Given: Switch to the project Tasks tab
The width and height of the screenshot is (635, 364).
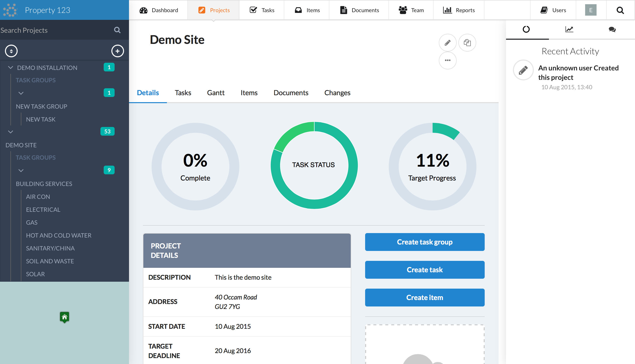Looking at the screenshot, I should pos(183,93).
